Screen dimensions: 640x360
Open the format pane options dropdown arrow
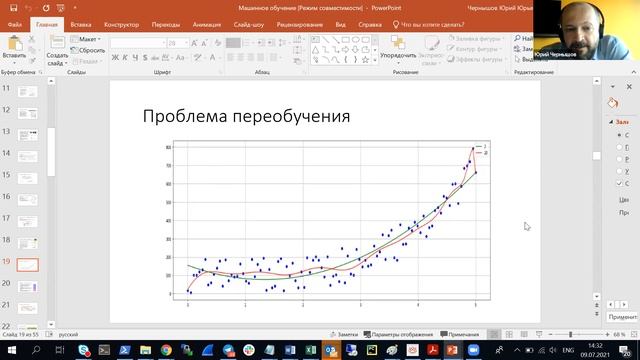coord(613,87)
